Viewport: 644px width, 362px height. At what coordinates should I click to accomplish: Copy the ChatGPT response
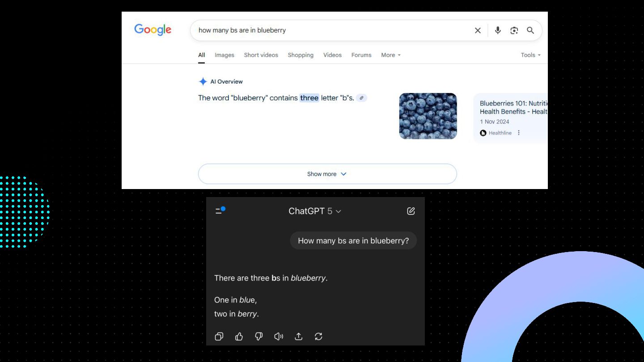point(219,337)
